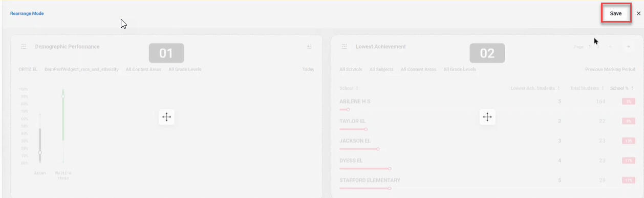This screenshot has height=198, width=644.
Task: Click the TAYLOR EL percentage badge
Action: click(628, 121)
